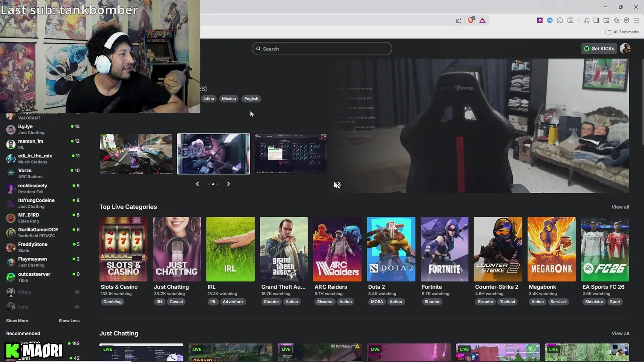Select the motorcycle street stream thumbnail
Image resolution: width=644 pixels, height=362 pixels.
pyautogui.click(x=136, y=154)
